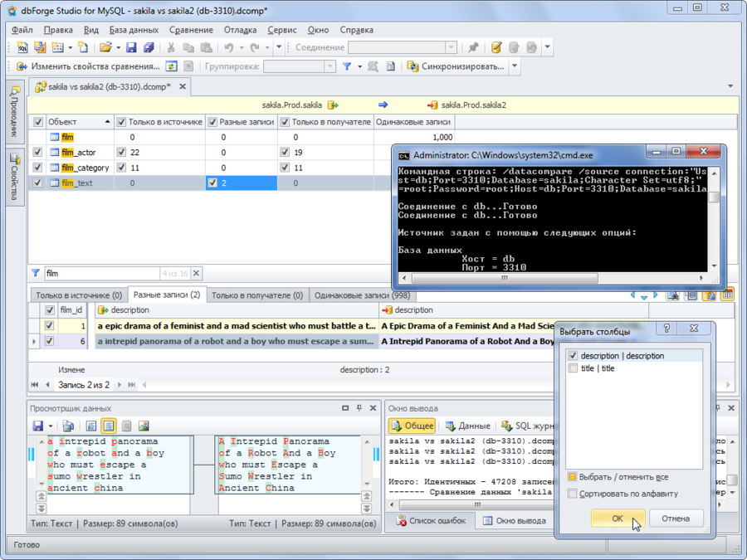Select the image view icon in data viewer

tap(144, 426)
